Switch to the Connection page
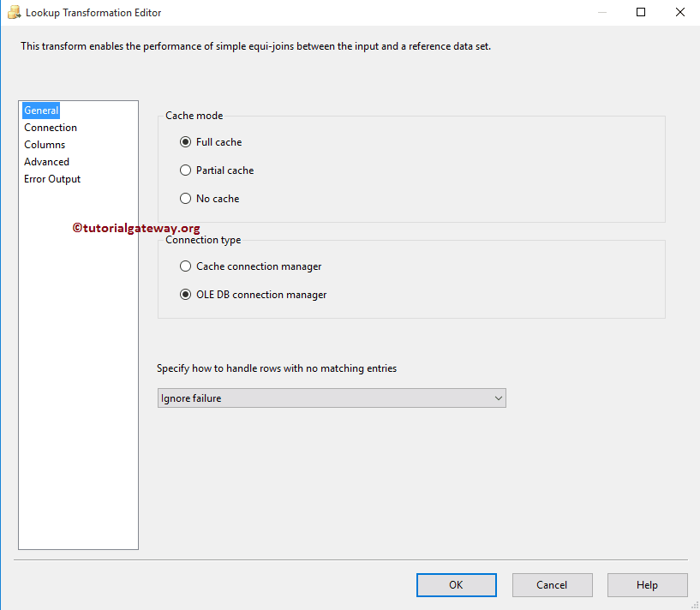The height and width of the screenshot is (610, 700). [50, 127]
